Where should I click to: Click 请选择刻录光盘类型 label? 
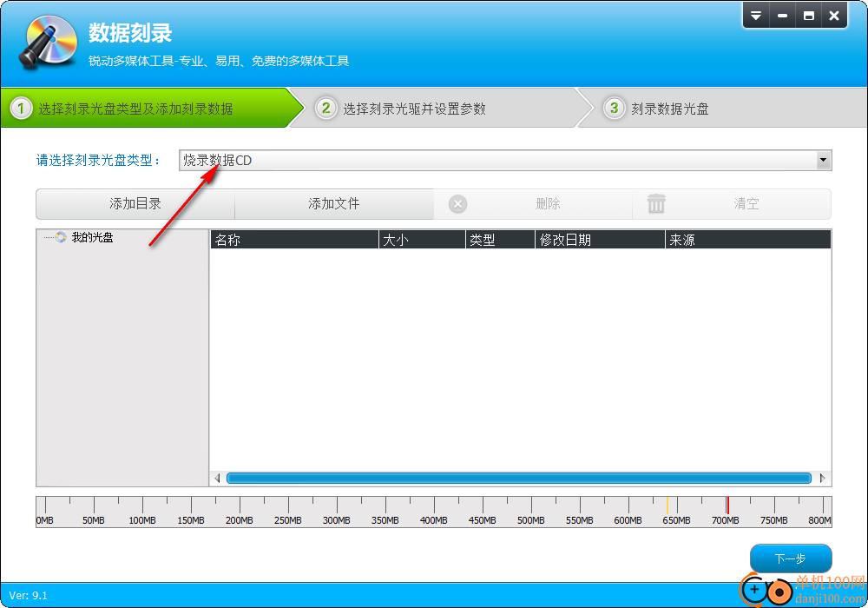[98, 160]
